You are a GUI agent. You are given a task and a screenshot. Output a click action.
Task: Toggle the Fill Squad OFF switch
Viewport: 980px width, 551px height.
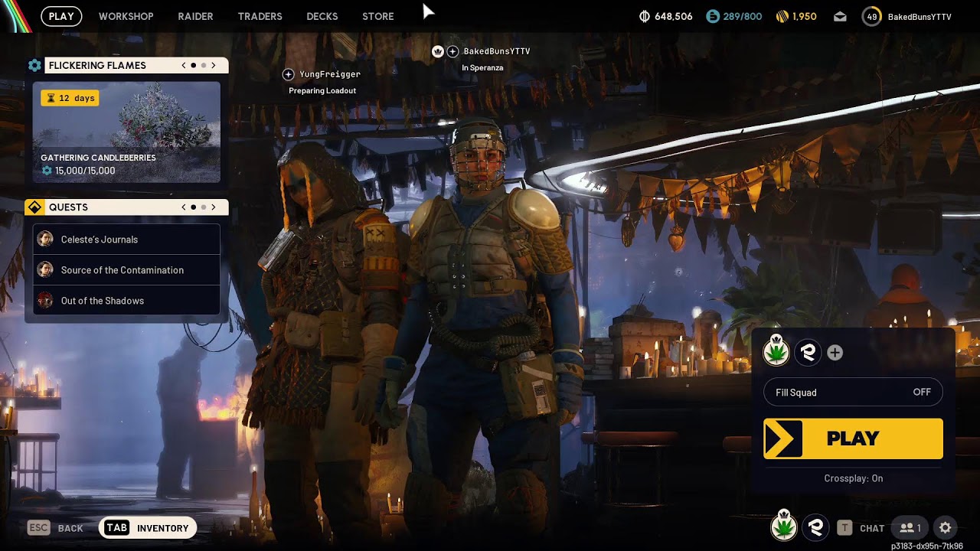(853, 393)
